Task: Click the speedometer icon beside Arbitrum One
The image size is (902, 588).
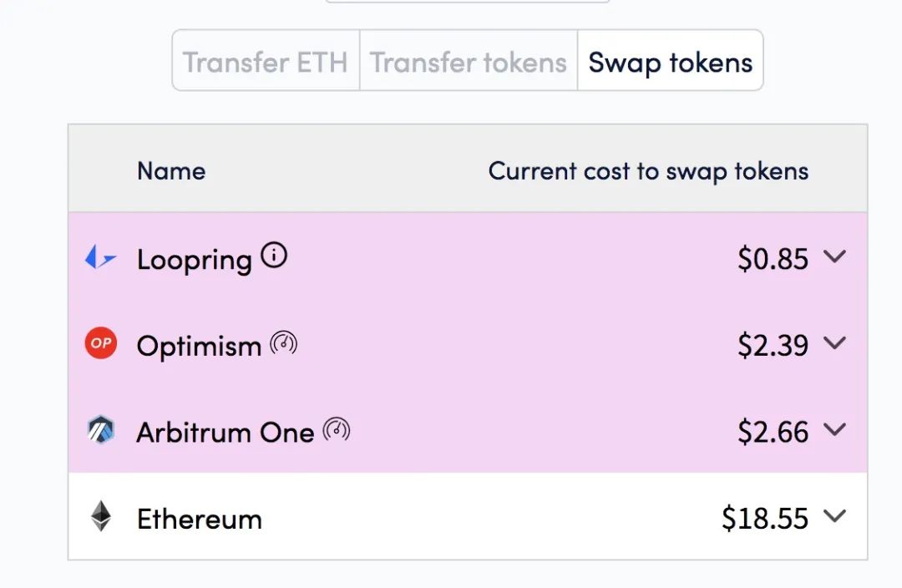Action: click(x=337, y=429)
